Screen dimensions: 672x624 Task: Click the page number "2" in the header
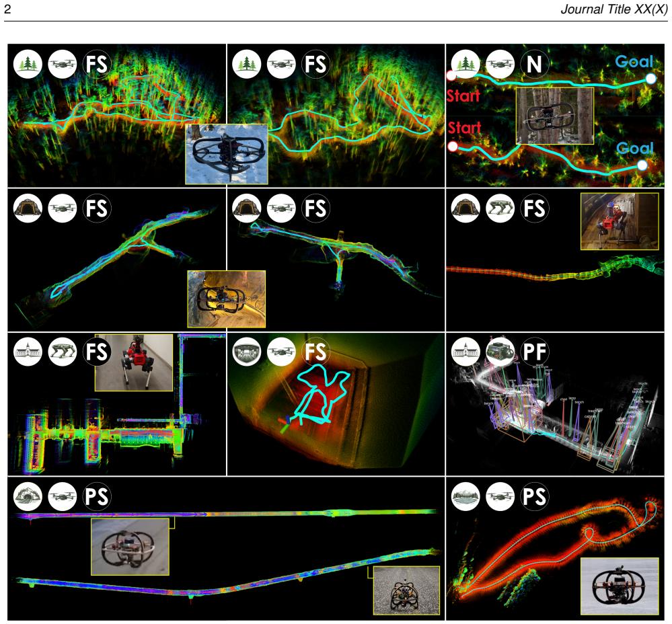point(7,9)
